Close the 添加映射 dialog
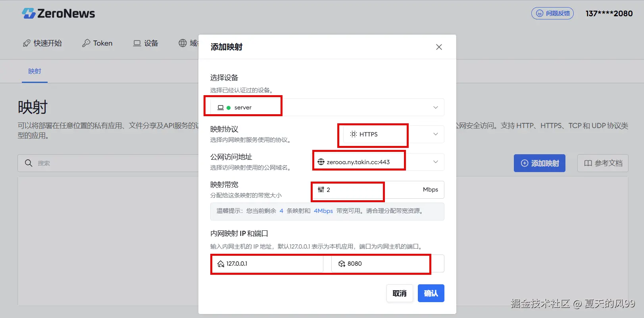 click(x=439, y=47)
